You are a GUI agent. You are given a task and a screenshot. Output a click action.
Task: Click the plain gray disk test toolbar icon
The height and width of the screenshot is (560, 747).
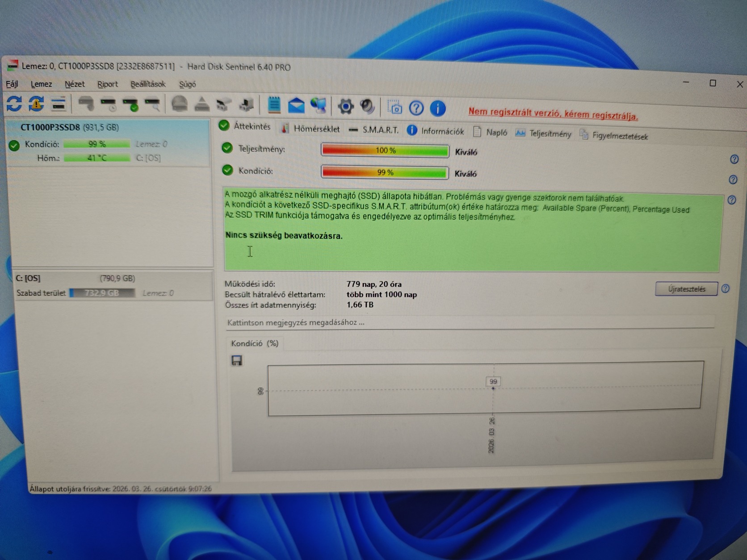coord(86,104)
